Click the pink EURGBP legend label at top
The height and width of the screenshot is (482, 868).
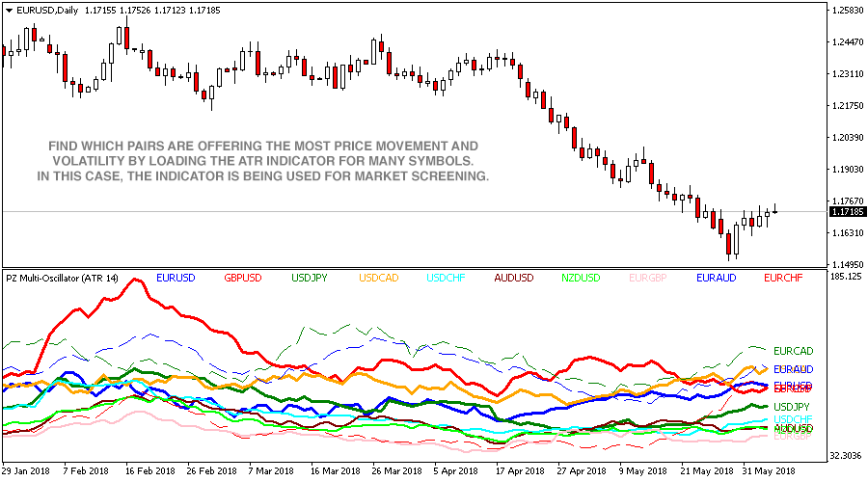(648, 278)
